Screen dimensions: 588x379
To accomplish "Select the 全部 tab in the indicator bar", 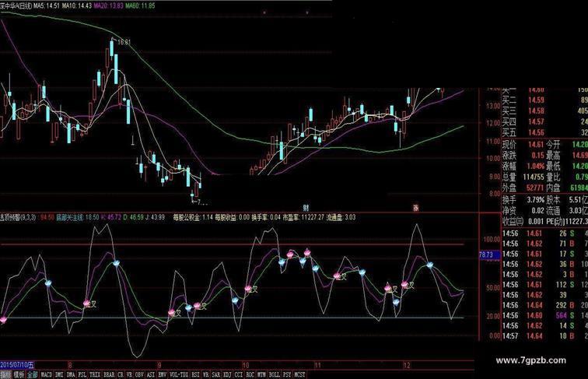I will point(32,374).
